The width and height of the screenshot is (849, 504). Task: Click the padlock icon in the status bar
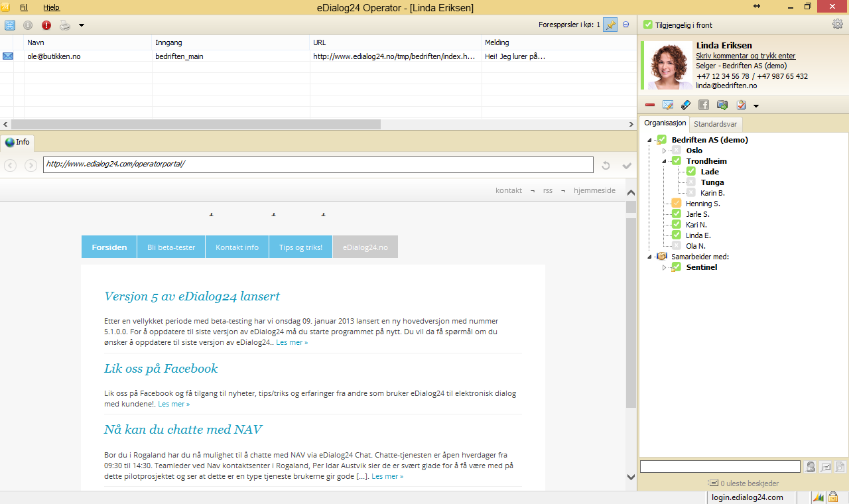[832, 497]
